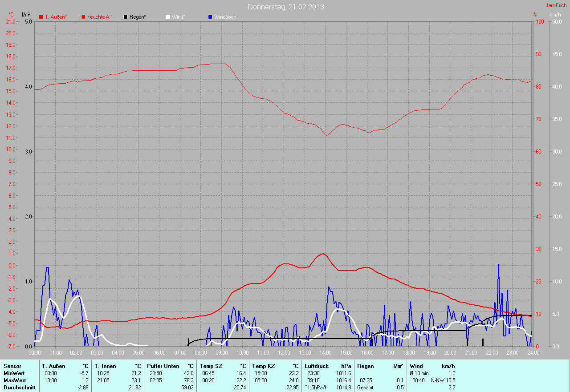Click the '16.4' Temp SZ minimum value
The image size is (570, 392).
[x=241, y=373]
